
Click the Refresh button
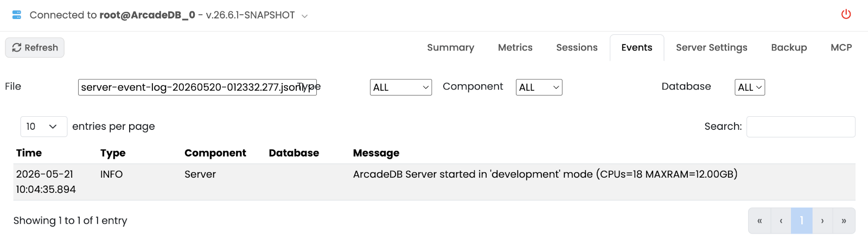(x=35, y=47)
